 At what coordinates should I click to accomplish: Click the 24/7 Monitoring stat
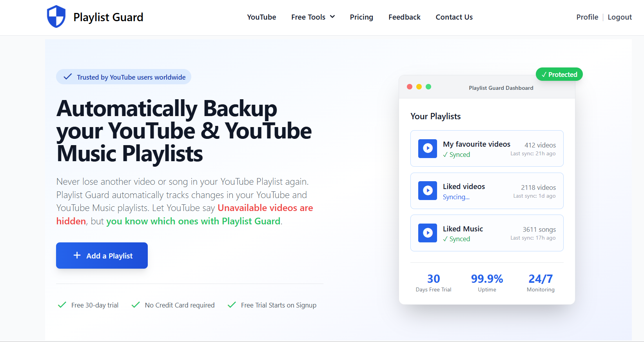(541, 283)
